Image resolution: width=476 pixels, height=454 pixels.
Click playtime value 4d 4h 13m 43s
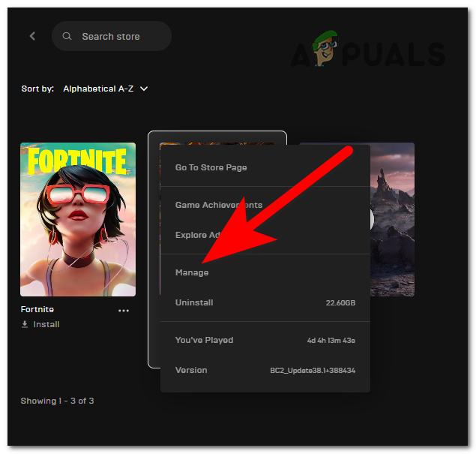click(331, 341)
